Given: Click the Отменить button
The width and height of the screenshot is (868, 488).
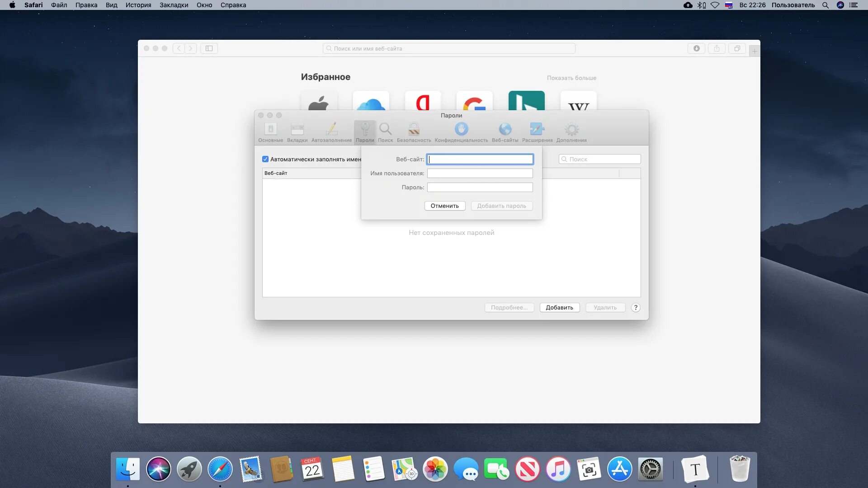Looking at the screenshot, I should pos(444,206).
